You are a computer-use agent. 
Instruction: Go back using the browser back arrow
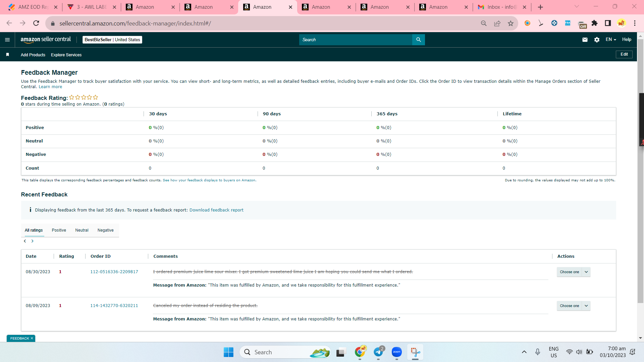[9, 23]
